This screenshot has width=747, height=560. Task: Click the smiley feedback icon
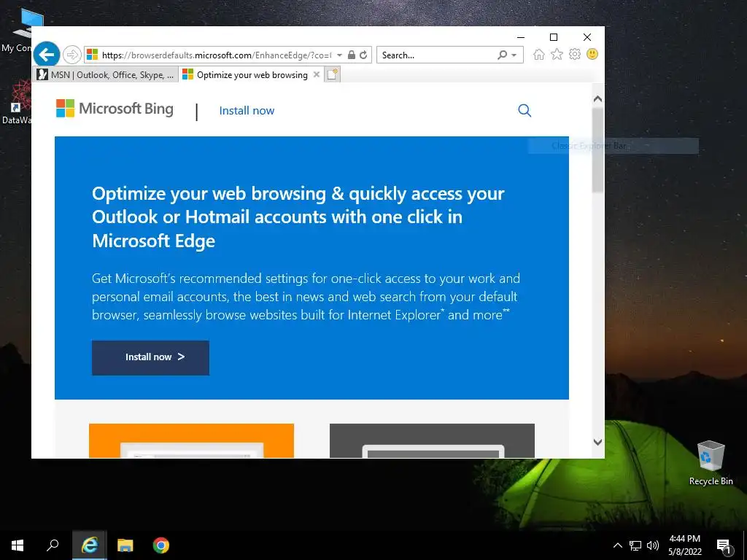[x=592, y=54]
